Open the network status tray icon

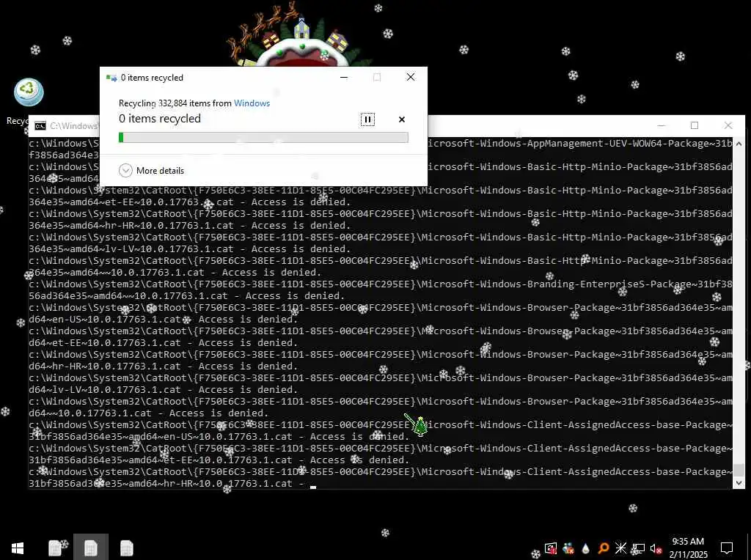[639, 548]
